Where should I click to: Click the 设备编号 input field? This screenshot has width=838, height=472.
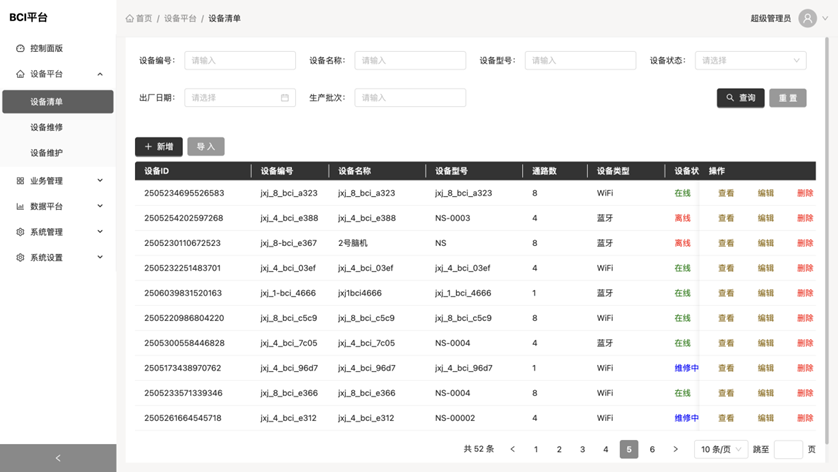tap(239, 61)
